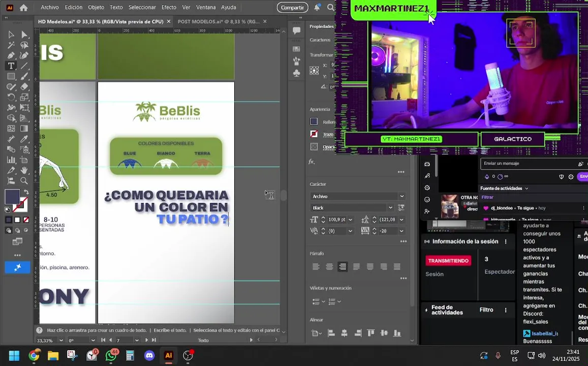Select the Selection (black arrow) tool
Image resolution: width=588 pixels, height=366 pixels.
(x=11, y=35)
